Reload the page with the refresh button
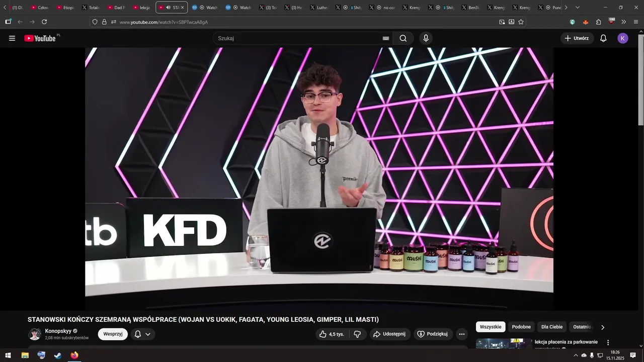The height and width of the screenshot is (362, 644). coord(44,22)
